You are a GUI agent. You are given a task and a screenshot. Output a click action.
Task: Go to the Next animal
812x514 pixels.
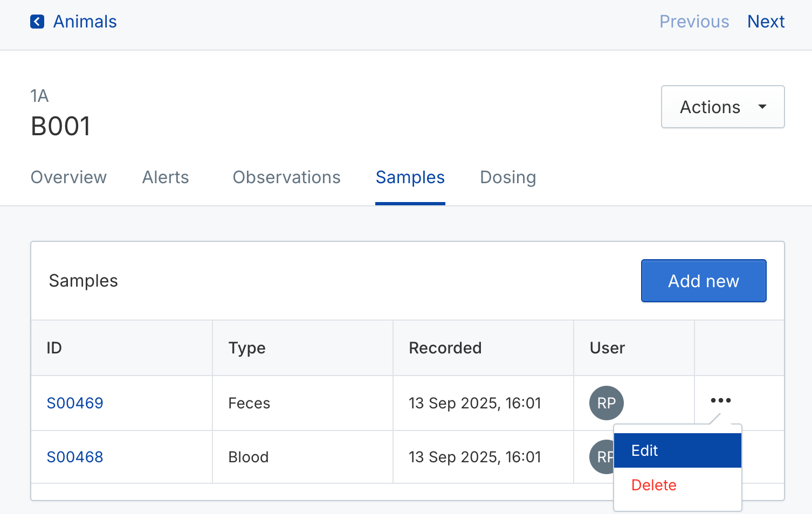[766, 22]
